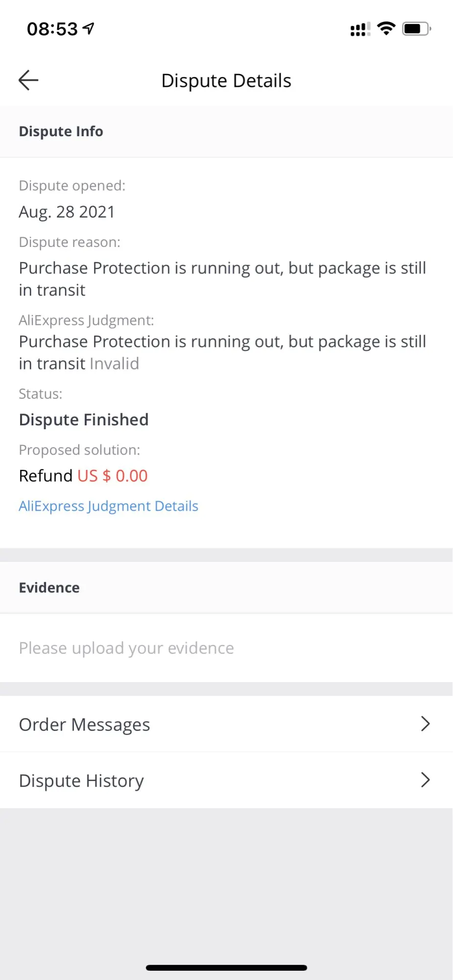Tap the Dispute Info section header
453x980 pixels.
(61, 131)
